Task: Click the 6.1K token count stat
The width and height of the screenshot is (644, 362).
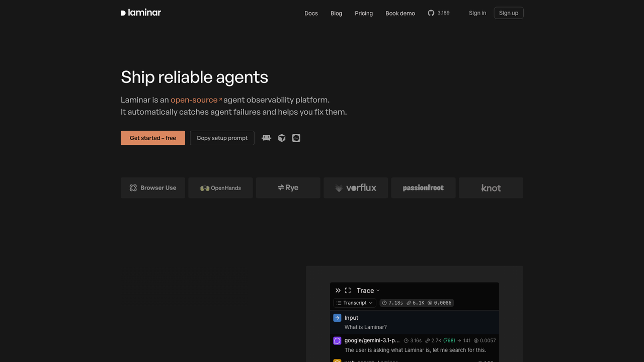Action: (x=415, y=303)
